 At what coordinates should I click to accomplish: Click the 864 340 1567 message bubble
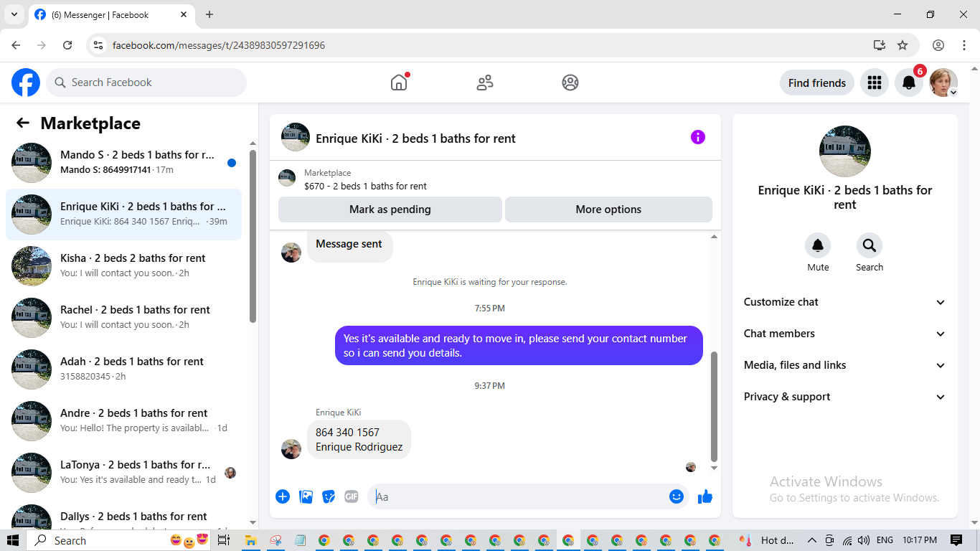coord(359,440)
